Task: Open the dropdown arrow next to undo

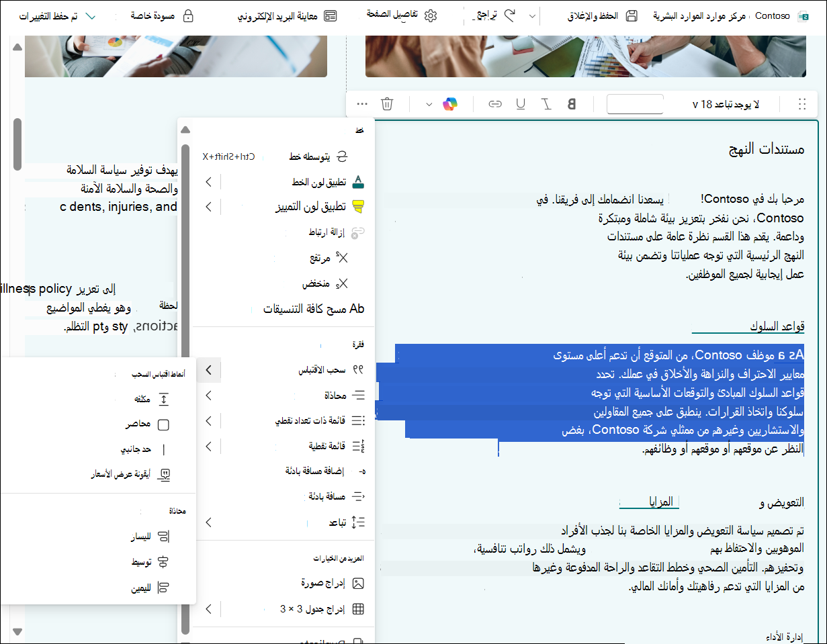Action: (533, 15)
